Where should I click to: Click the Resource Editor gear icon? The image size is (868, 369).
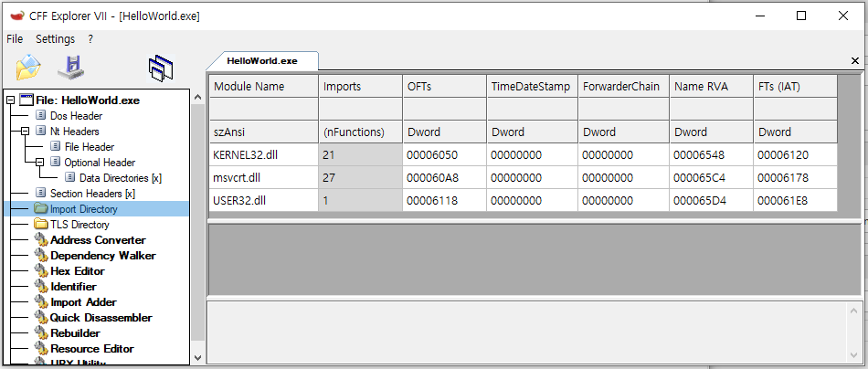coord(41,349)
